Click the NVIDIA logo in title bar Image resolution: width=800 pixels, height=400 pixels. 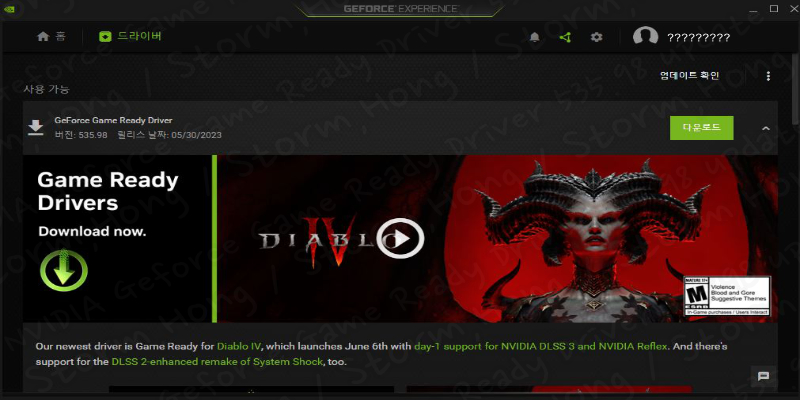point(9,9)
